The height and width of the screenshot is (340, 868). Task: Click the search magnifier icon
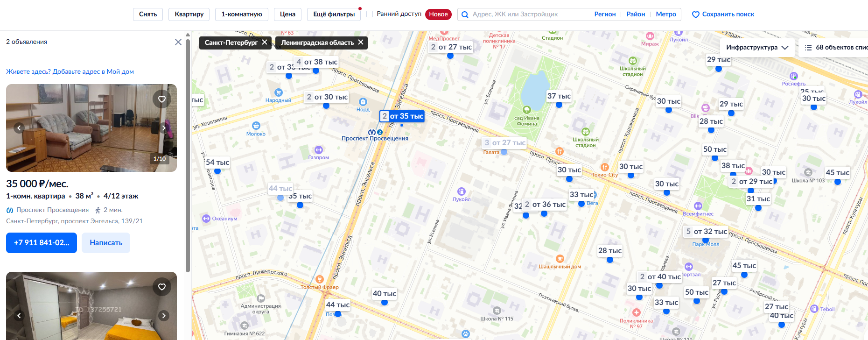[465, 14]
